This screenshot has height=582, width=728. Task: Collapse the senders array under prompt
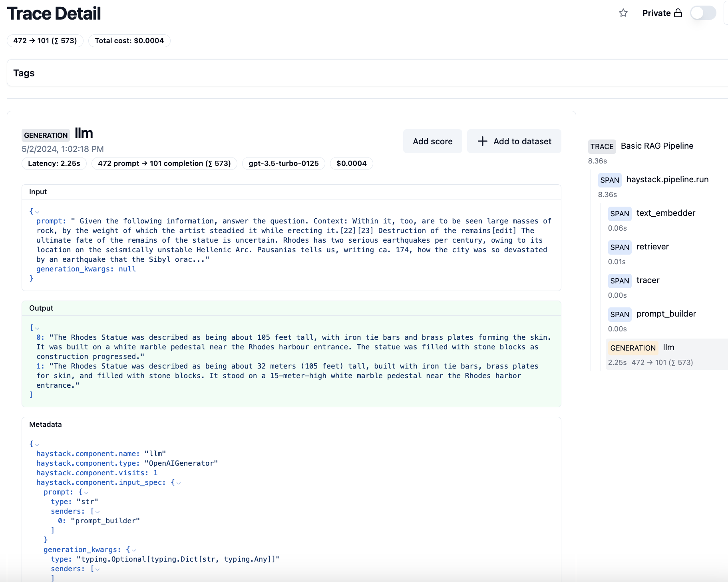(97, 511)
